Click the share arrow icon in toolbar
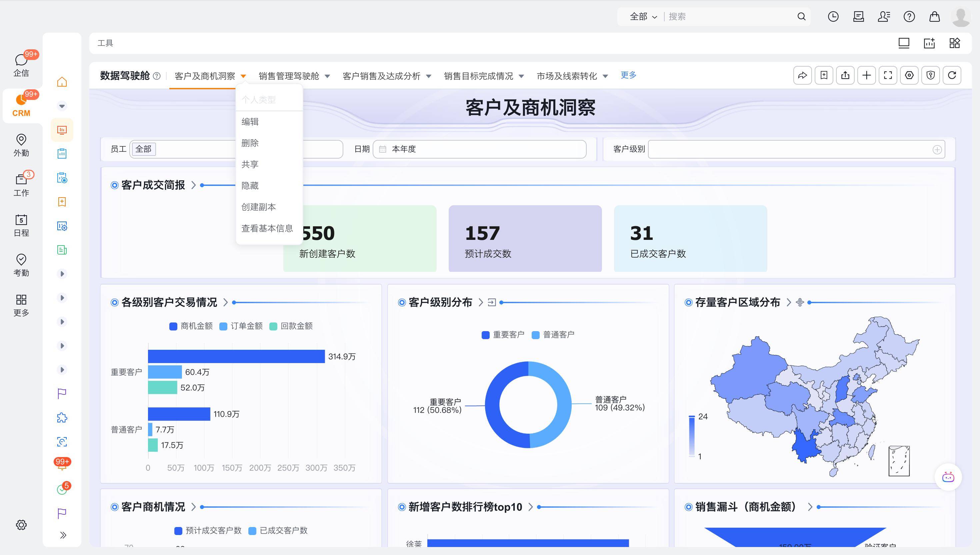The height and width of the screenshot is (555, 980). tap(802, 75)
